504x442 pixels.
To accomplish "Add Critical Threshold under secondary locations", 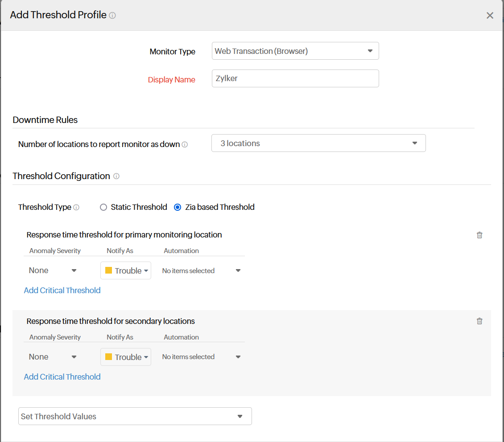I will click(62, 377).
